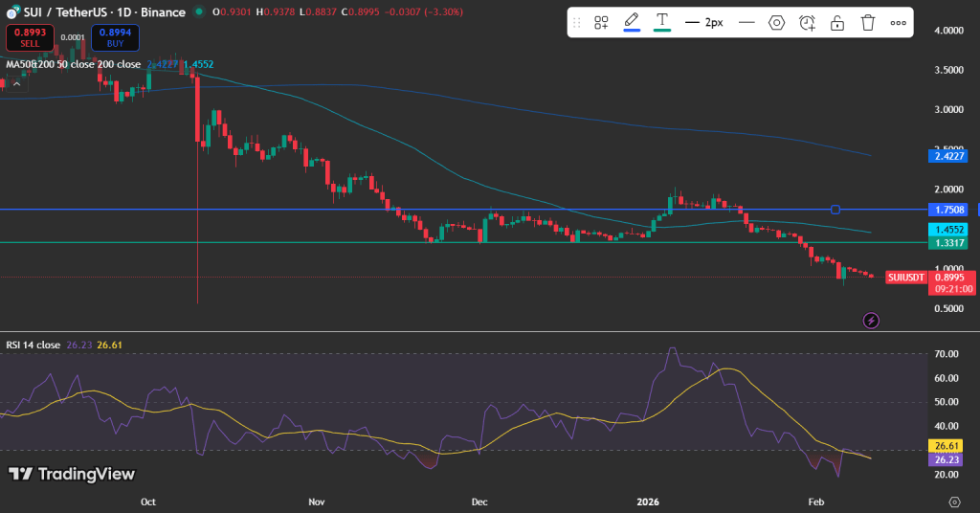The width and height of the screenshot is (980, 513).
Task: Click the close value C0.8995
Action: [360, 11]
